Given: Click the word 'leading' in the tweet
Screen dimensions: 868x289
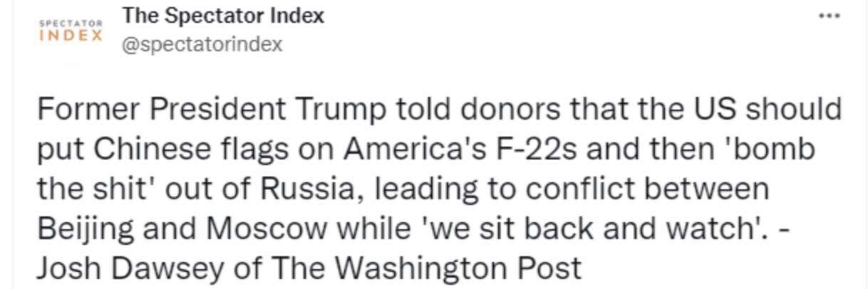Looking at the screenshot, I should click(x=423, y=189).
